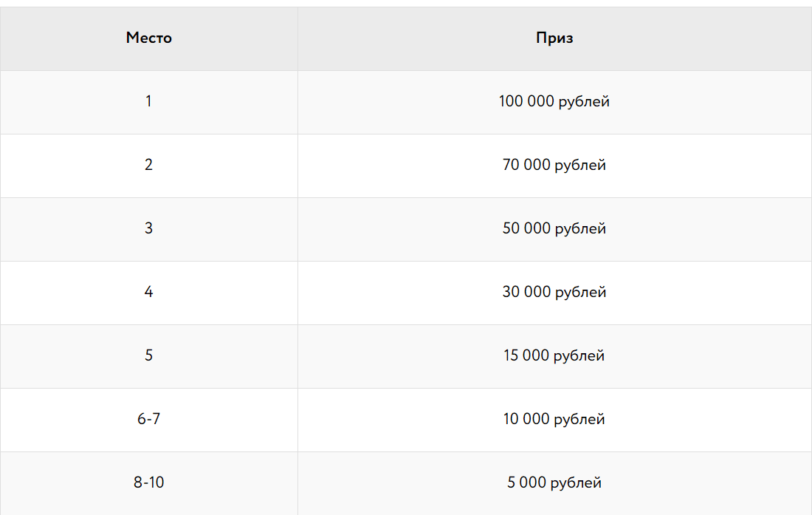The image size is (812, 515).
Task: Click the 10 000 рублей prize cell
Action: tap(554, 420)
